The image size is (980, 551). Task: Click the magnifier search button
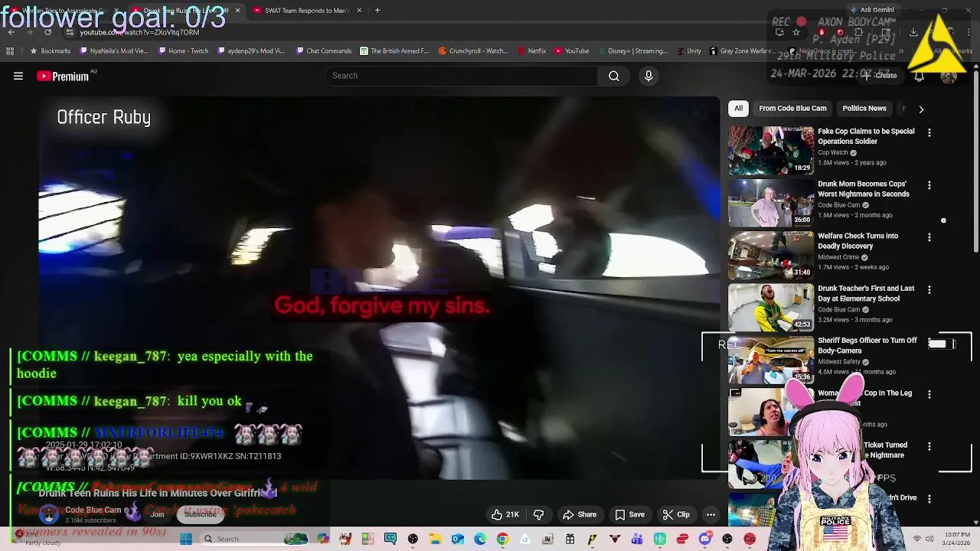pos(614,76)
